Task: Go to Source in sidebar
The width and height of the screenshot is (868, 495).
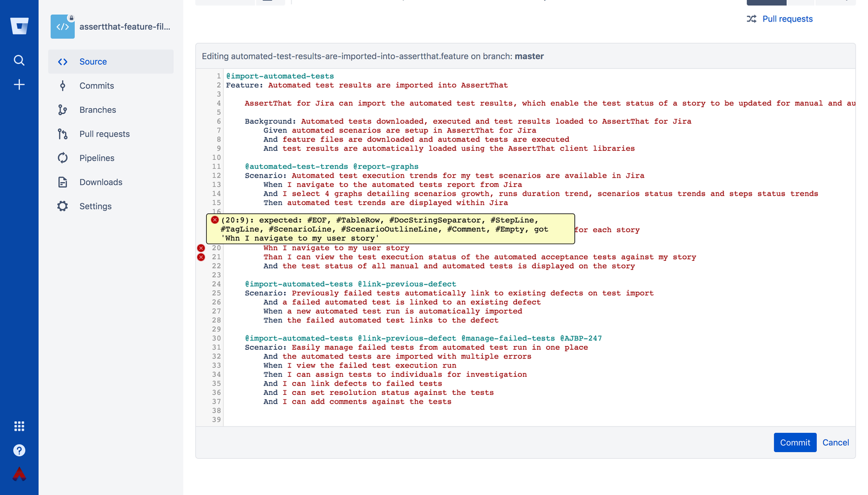Action: [x=111, y=62]
